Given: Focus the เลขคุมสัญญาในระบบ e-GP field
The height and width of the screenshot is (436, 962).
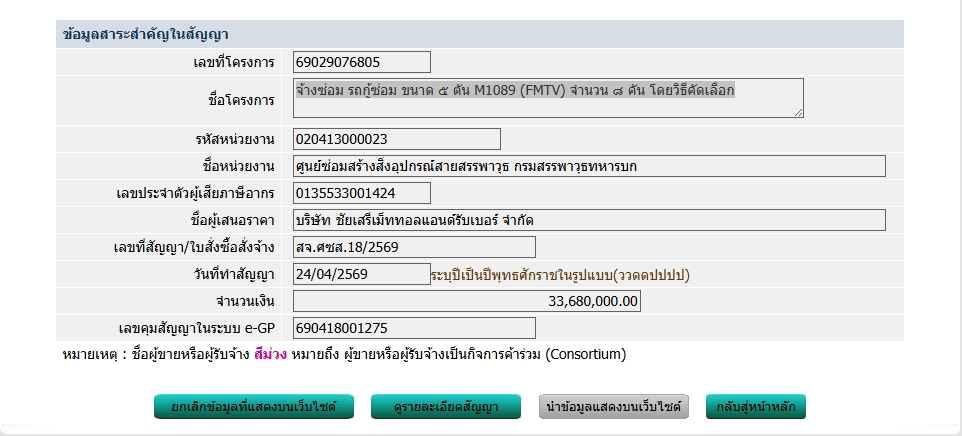Looking at the screenshot, I should (x=414, y=328).
